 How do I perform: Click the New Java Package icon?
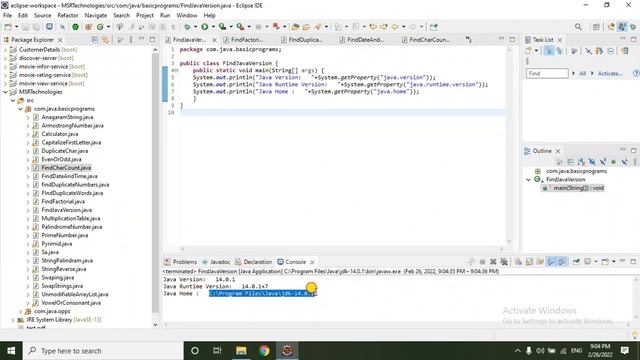(88, 27)
